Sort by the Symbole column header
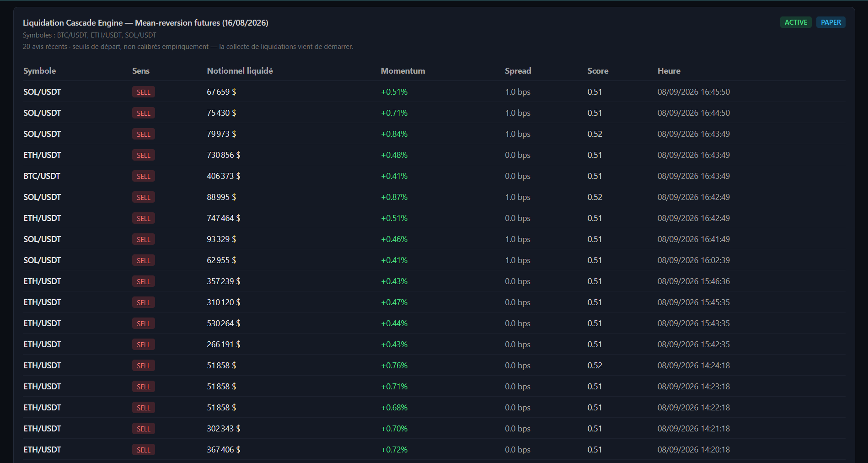868x463 pixels. pos(40,71)
